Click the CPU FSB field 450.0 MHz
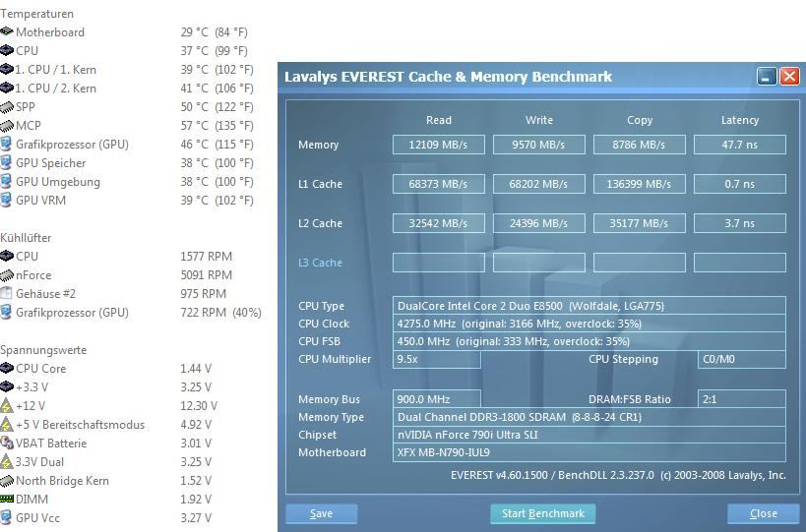Image resolution: width=806 pixels, height=532 pixels. [589, 341]
